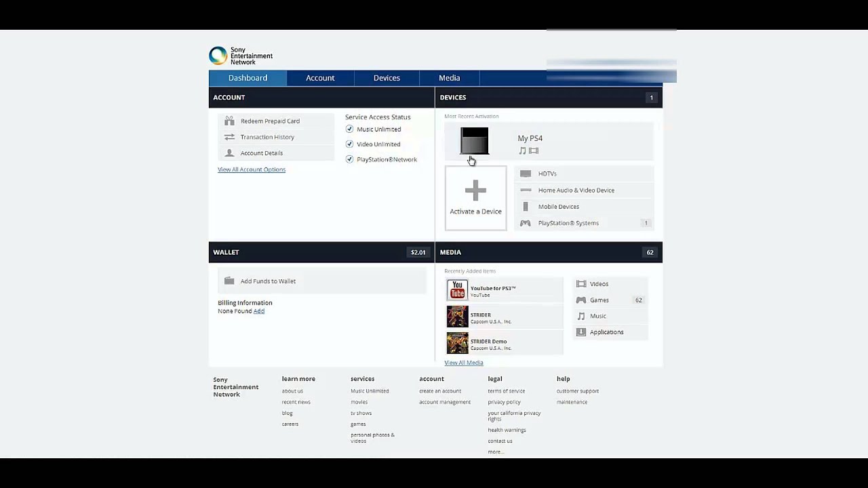Open the Dashboard tab
868x488 pixels.
click(x=248, y=78)
